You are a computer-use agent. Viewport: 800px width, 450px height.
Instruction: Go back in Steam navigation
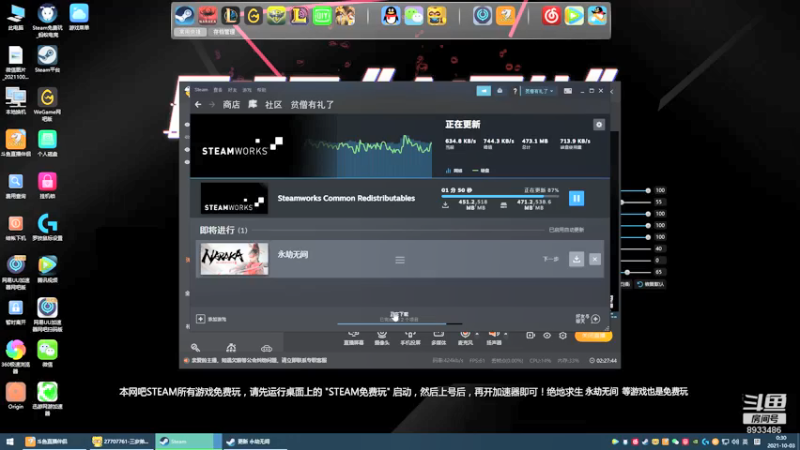click(198, 105)
